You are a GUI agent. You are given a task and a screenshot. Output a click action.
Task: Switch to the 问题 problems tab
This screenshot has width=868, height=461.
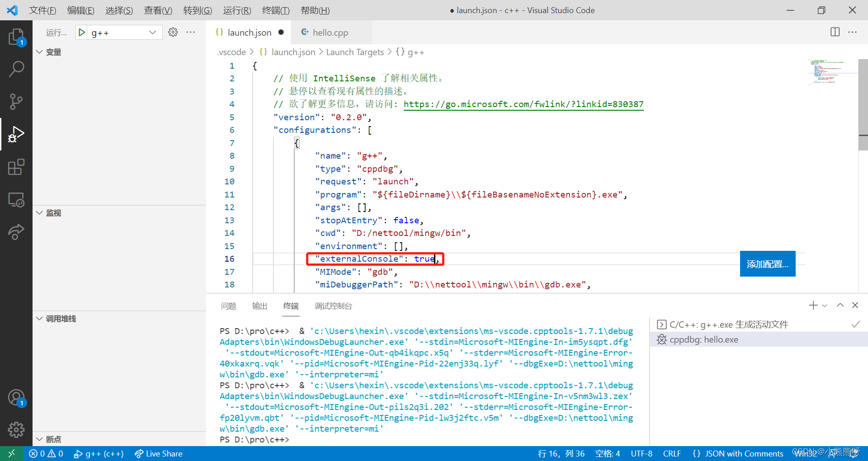(229, 306)
